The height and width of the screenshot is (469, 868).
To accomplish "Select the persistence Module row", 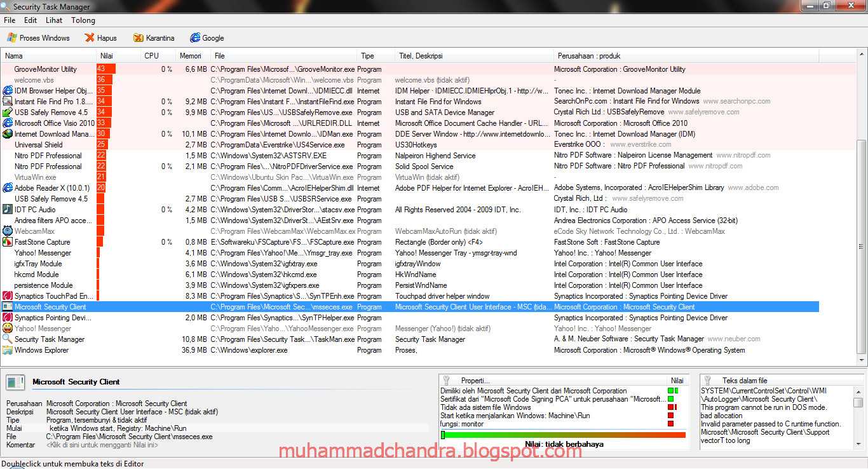I will click(x=410, y=285).
